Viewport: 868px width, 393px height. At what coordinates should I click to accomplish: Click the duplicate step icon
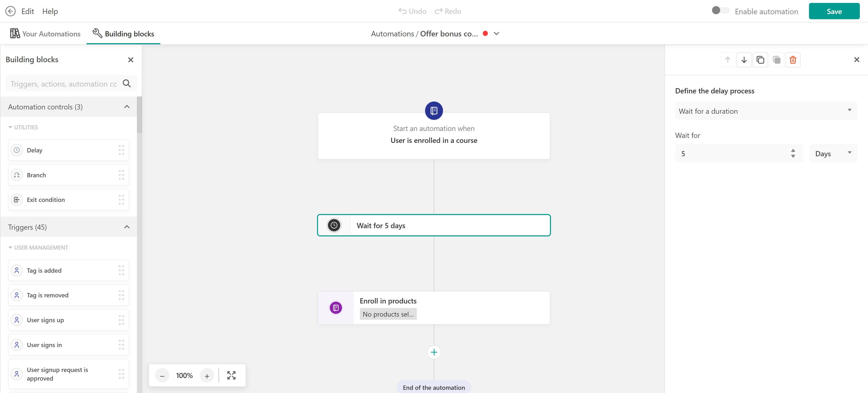[x=760, y=60]
